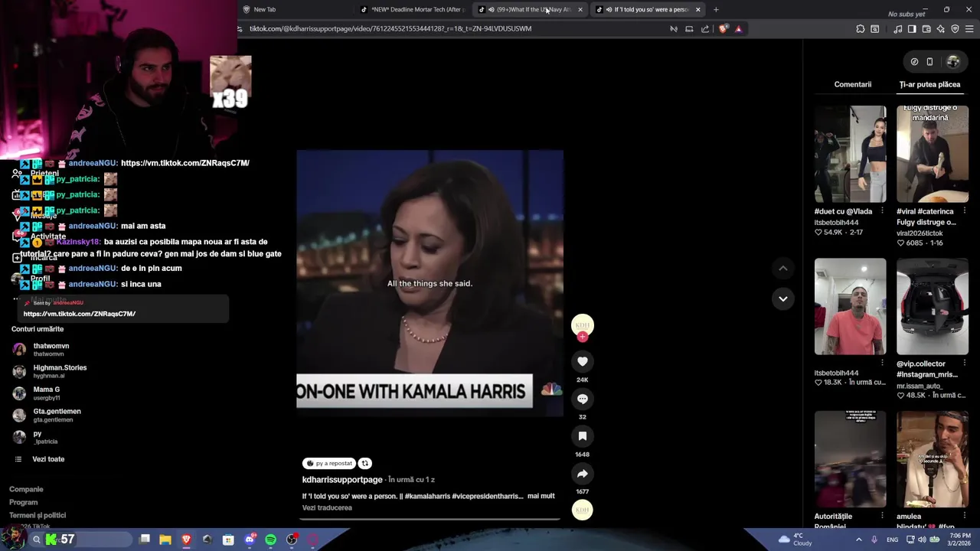Open the get-app phone icon

pos(929,62)
